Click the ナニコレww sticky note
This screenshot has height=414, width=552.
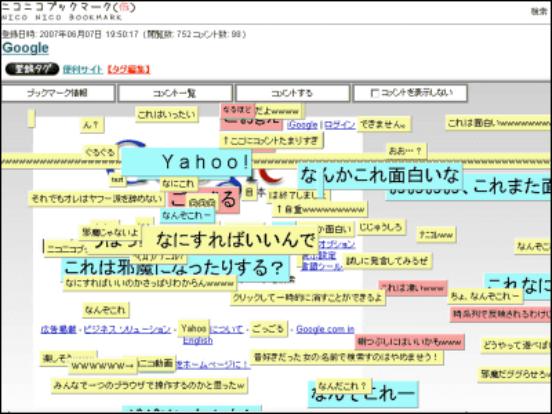[x=437, y=235]
